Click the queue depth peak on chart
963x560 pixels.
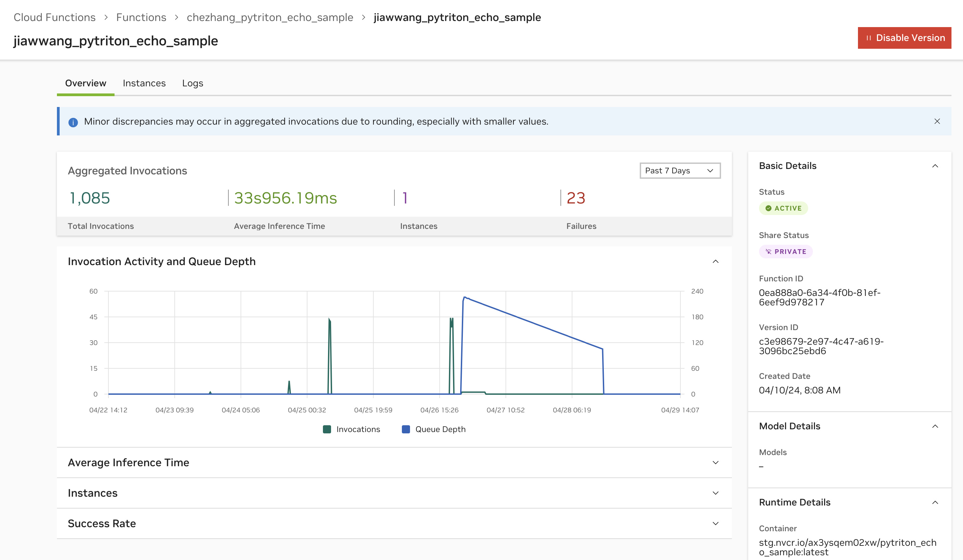click(x=465, y=297)
